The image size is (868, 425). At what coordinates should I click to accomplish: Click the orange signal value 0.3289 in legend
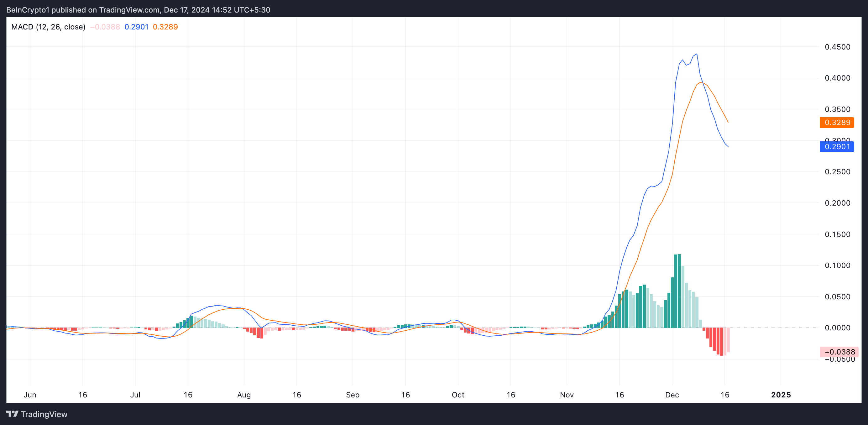click(165, 27)
